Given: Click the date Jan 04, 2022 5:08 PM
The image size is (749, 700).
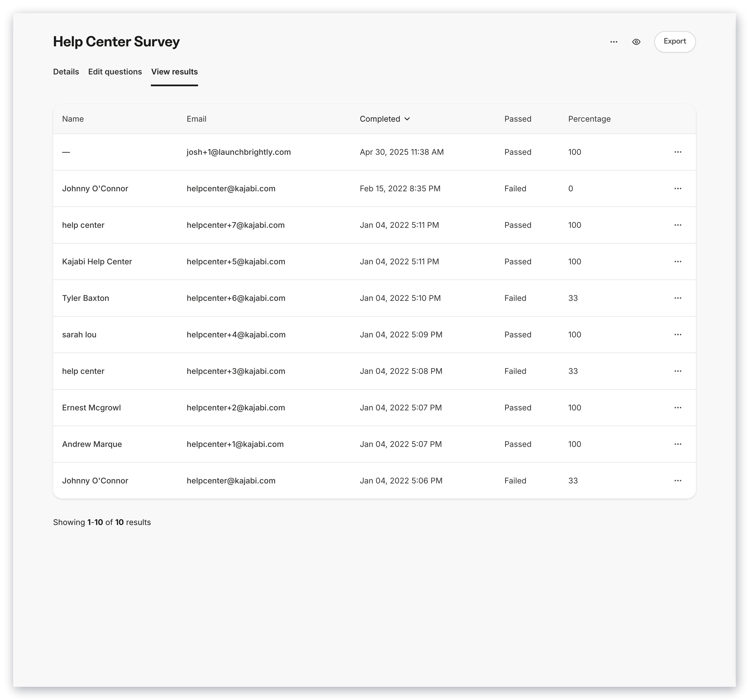Looking at the screenshot, I should click(401, 371).
